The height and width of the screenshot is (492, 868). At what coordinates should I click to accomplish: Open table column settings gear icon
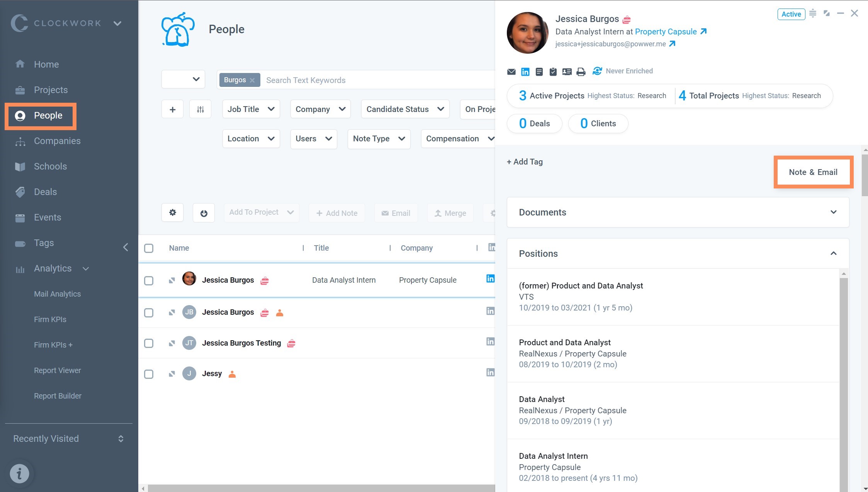click(x=172, y=212)
